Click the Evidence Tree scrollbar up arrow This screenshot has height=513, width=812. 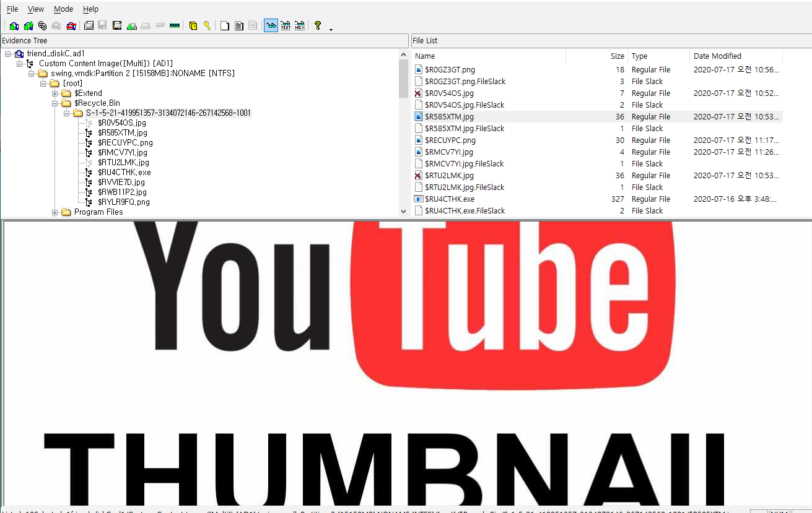pyautogui.click(x=404, y=54)
